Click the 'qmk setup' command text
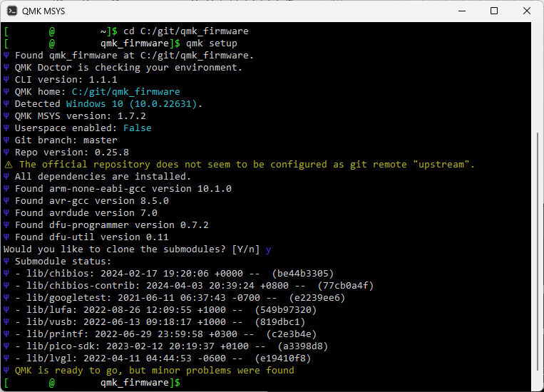 click(x=211, y=43)
